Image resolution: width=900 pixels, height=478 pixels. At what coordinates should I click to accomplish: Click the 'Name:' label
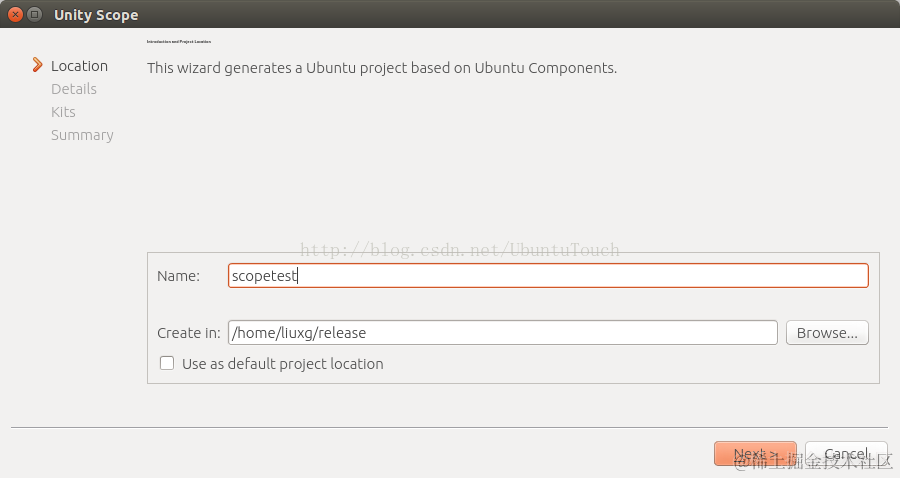(x=178, y=276)
